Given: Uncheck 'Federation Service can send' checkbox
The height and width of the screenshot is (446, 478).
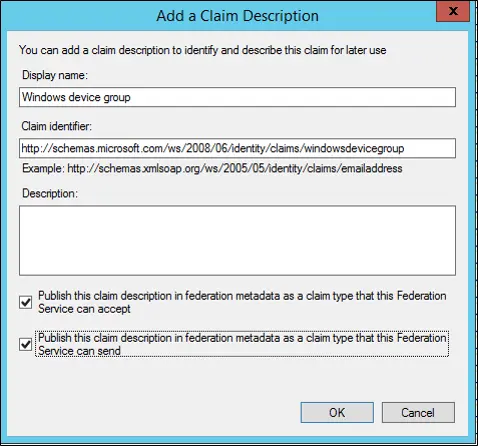Looking at the screenshot, I should click(x=26, y=344).
